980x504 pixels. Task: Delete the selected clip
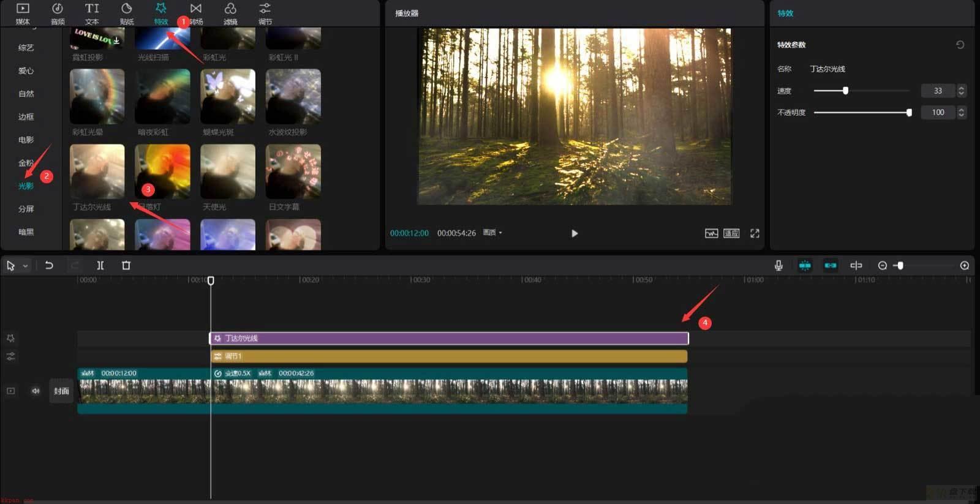tap(126, 265)
